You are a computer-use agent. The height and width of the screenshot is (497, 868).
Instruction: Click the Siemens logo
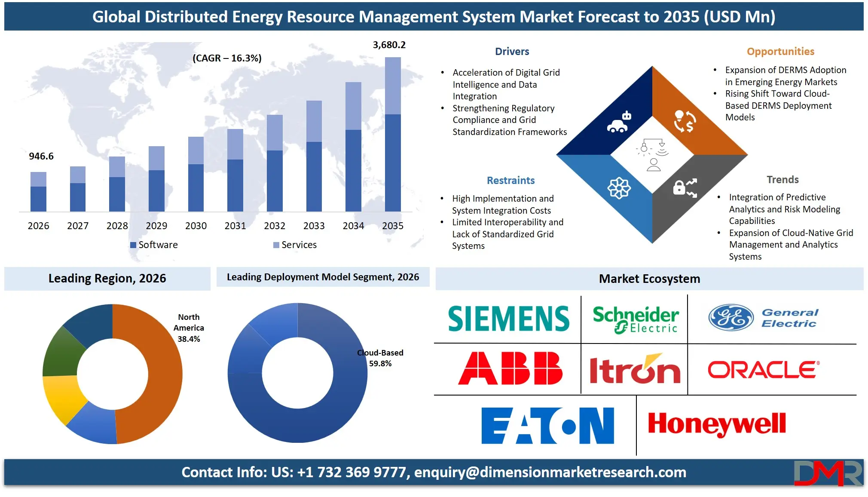(509, 319)
